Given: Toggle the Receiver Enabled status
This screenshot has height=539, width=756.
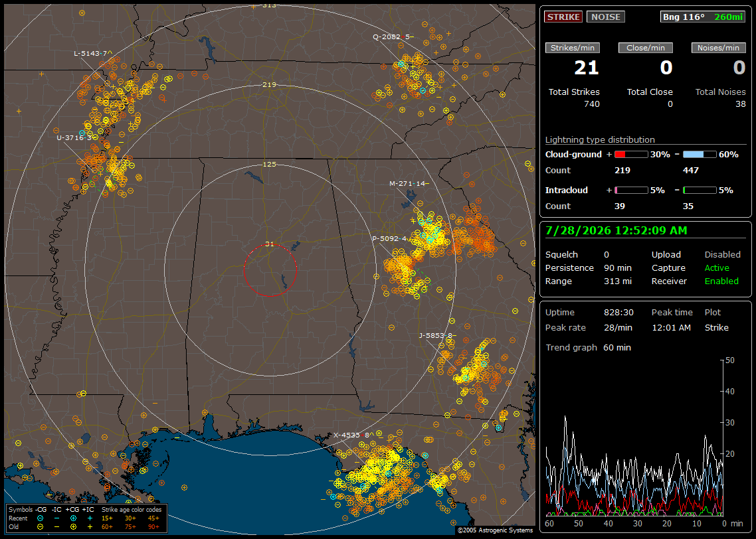Looking at the screenshot, I should [721, 281].
